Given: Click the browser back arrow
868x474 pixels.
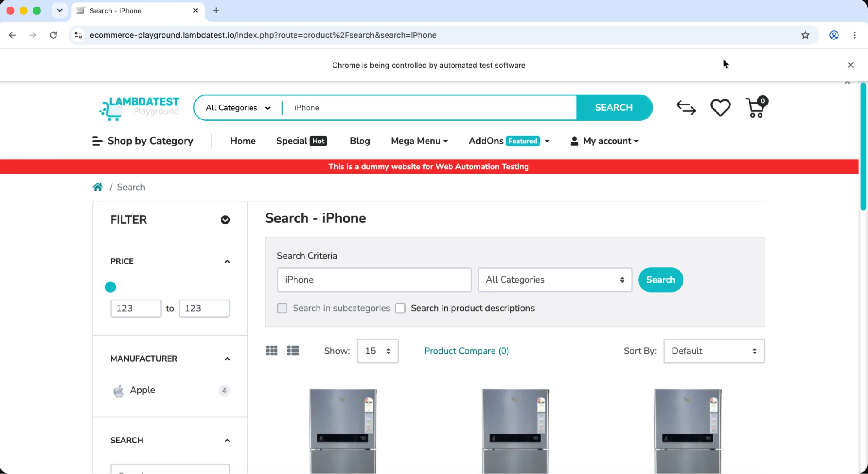Looking at the screenshot, I should [12, 35].
